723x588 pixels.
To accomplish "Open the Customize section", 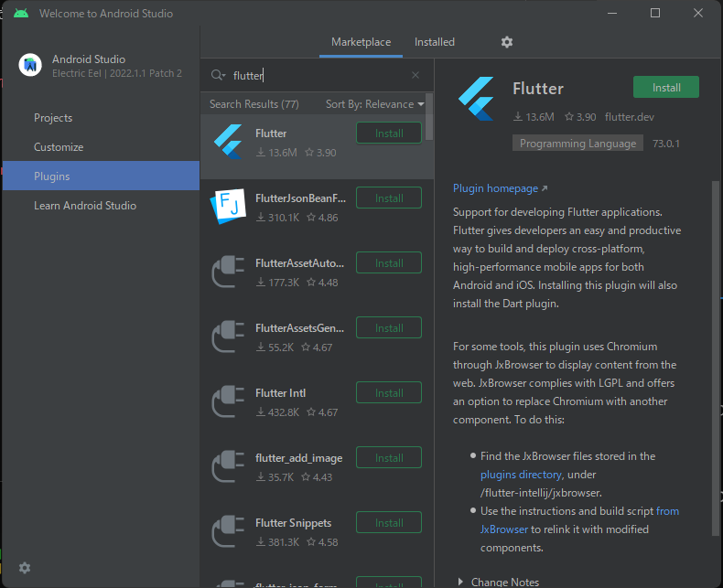I will [59, 147].
